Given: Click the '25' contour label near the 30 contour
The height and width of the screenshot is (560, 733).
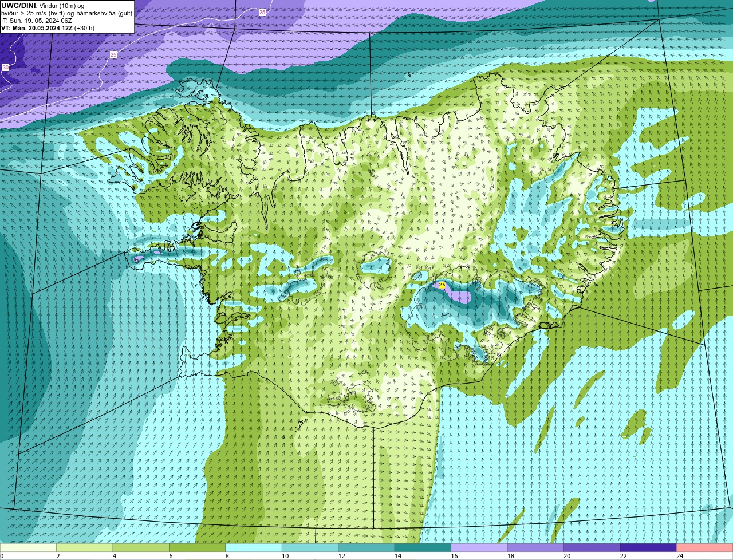Looking at the screenshot, I should click(113, 54).
